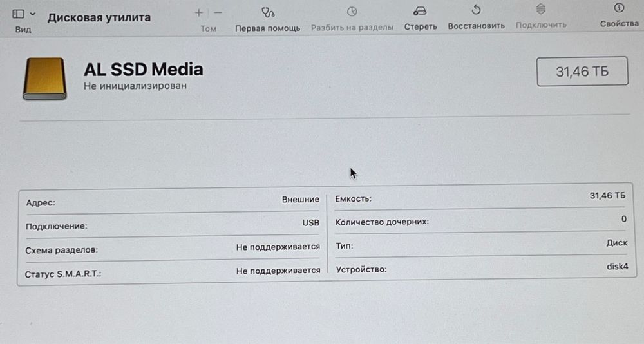Click the 'USB' connection value
This screenshot has height=344, width=644.
[310, 223]
